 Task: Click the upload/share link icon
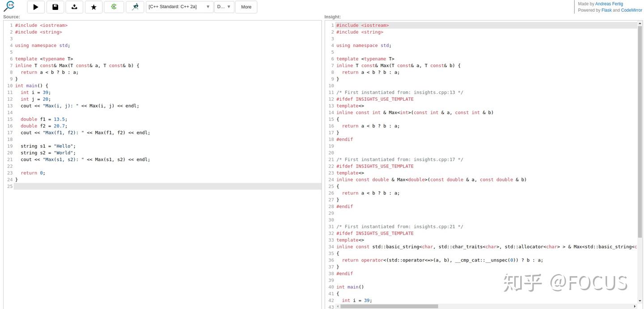pos(74,7)
